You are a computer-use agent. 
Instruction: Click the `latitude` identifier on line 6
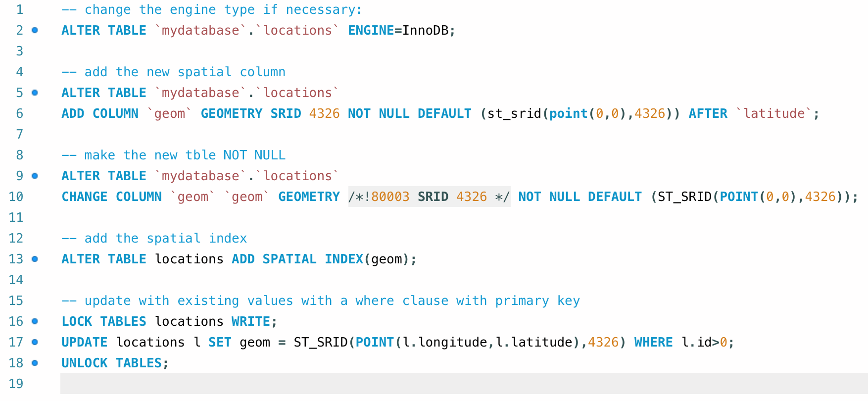click(774, 113)
